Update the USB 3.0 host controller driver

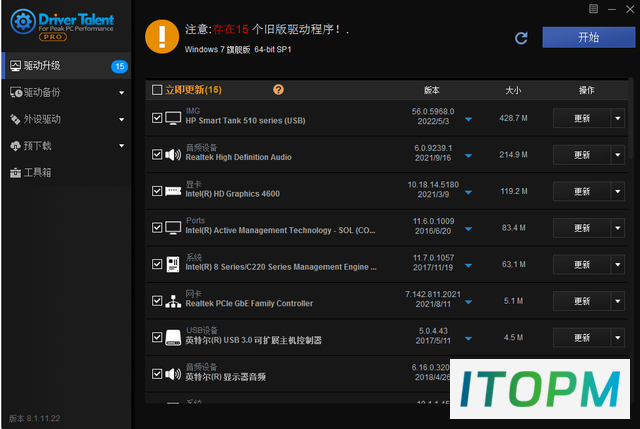point(582,338)
